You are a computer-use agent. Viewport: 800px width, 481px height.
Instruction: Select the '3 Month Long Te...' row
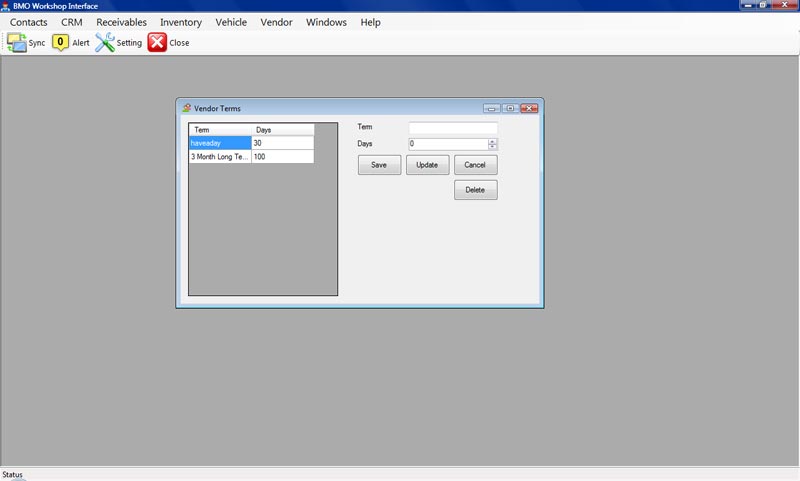click(x=220, y=157)
